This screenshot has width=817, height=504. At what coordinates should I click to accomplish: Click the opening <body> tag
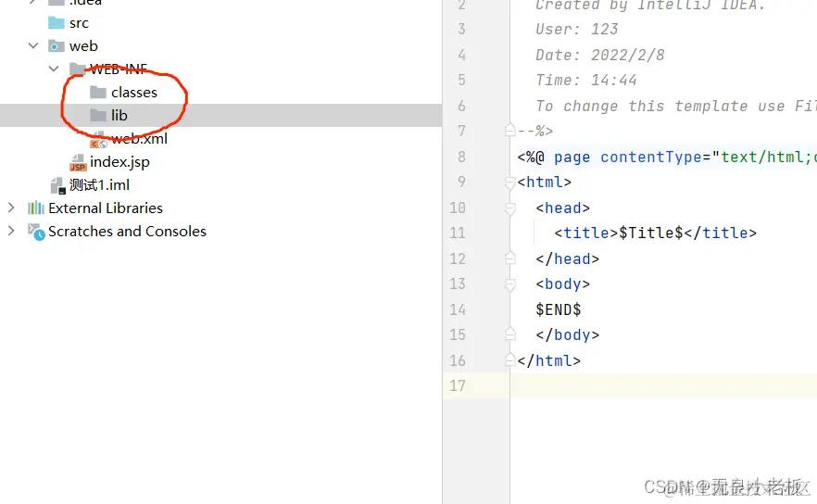pos(563,284)
